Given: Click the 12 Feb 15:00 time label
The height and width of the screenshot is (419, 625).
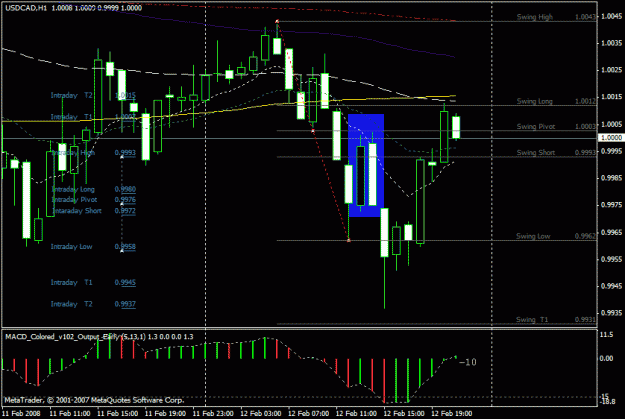Looking at the screenshot, I should [x=404, y=413].
